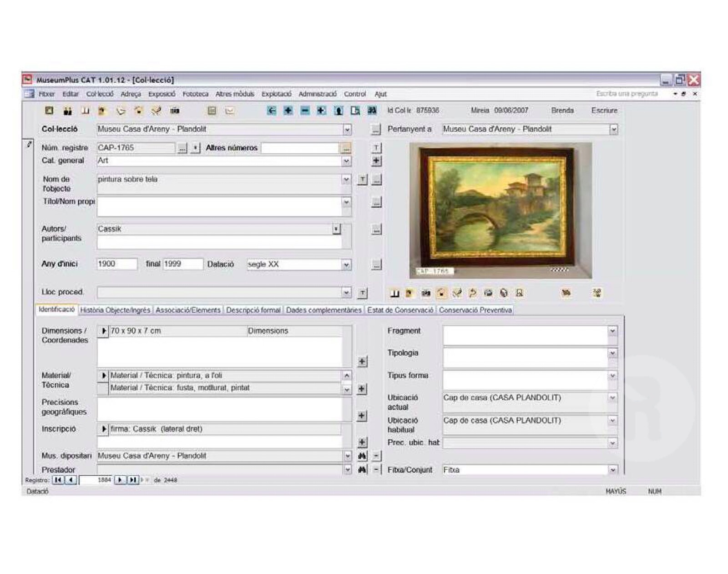Screen dimensions: 728x574
Task: Click the envelope icon in the main toolbar
Action: point(230,111)
